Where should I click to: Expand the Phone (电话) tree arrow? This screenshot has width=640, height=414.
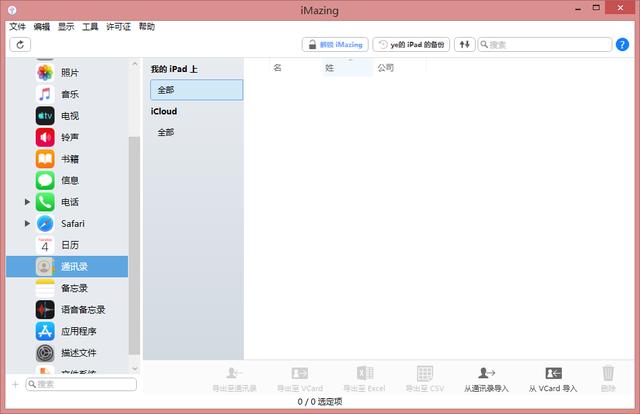pos(27,202)
